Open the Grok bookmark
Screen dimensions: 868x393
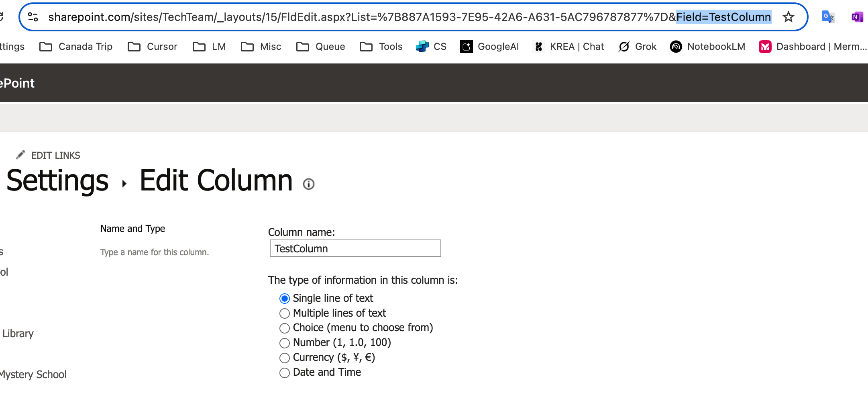click(637, 47)
